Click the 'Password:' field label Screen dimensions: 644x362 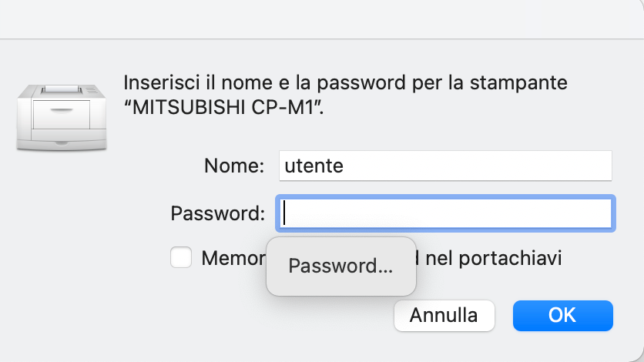[x=218, y=213]
